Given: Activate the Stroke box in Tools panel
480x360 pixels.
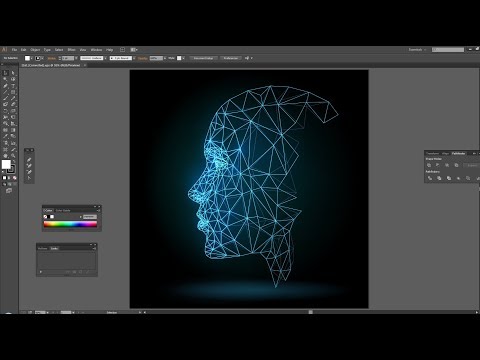Looking at the screenshot, I should (x=11, y=169).
